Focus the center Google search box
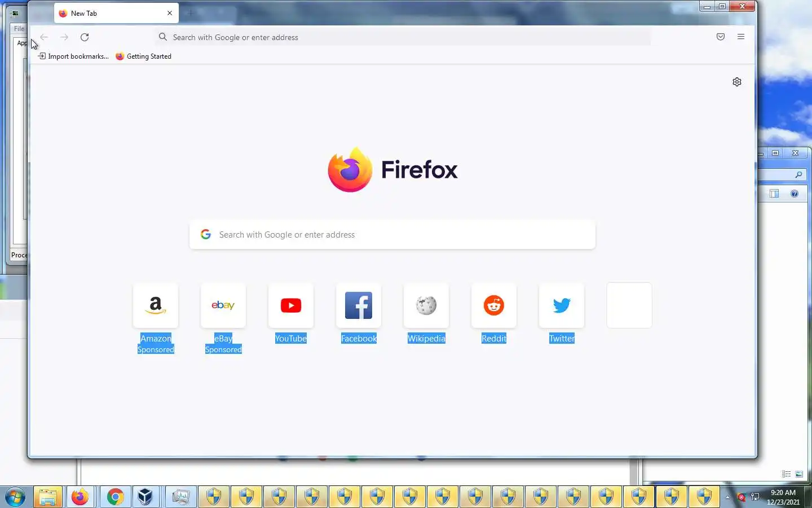Screen dimensions: 812x508 coord(392,234)
